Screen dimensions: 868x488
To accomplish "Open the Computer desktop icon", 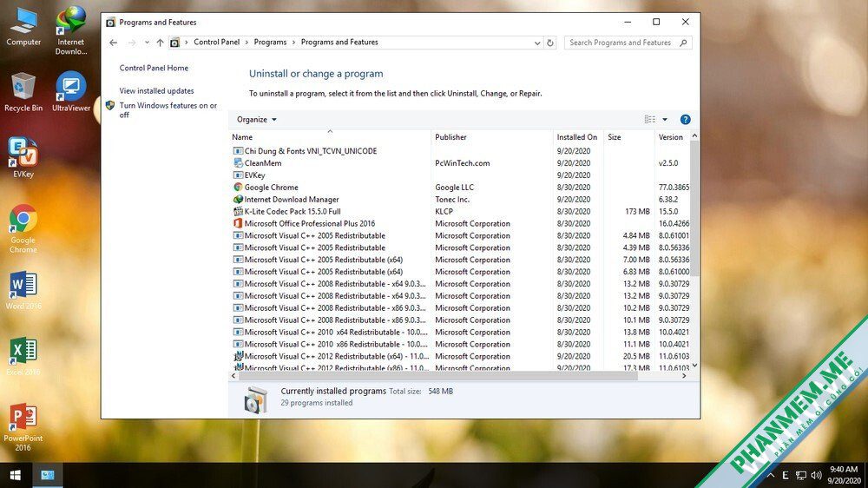I will (x=23, y=27).
